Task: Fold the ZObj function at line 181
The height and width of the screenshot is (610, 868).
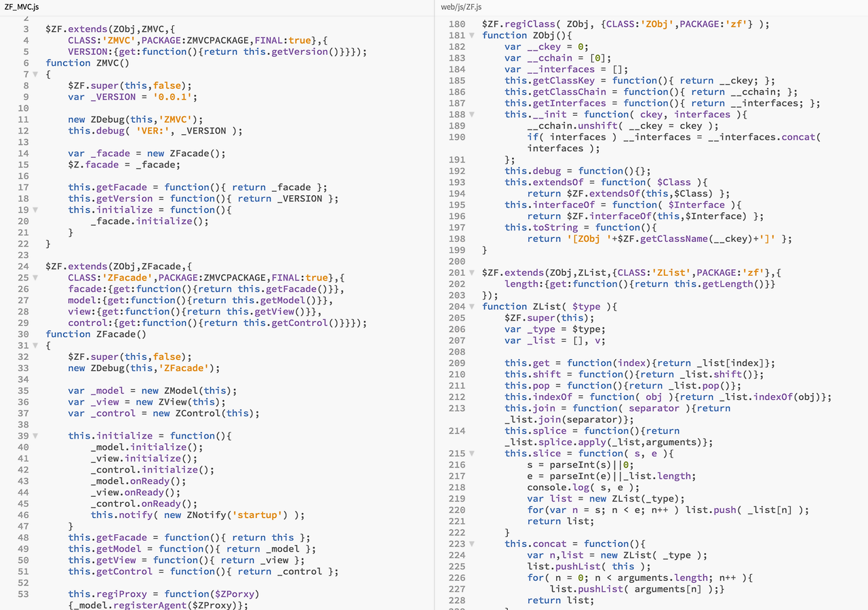Action: pos(472,35)
